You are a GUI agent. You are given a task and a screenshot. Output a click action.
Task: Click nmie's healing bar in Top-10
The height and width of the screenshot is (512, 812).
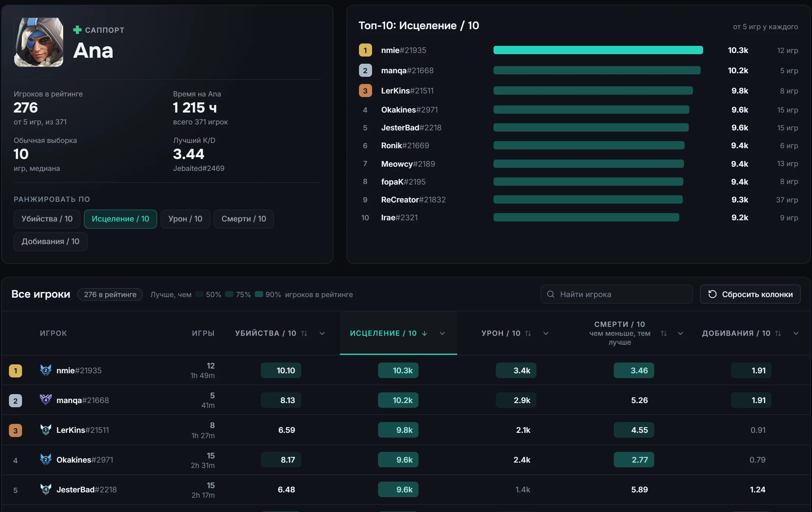pos(598,50)
